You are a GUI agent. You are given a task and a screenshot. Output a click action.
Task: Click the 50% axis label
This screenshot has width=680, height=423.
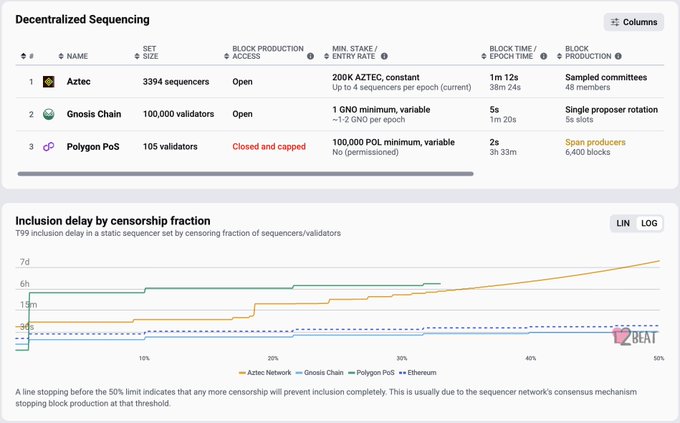pyautogui.click(x=659, y=358)
